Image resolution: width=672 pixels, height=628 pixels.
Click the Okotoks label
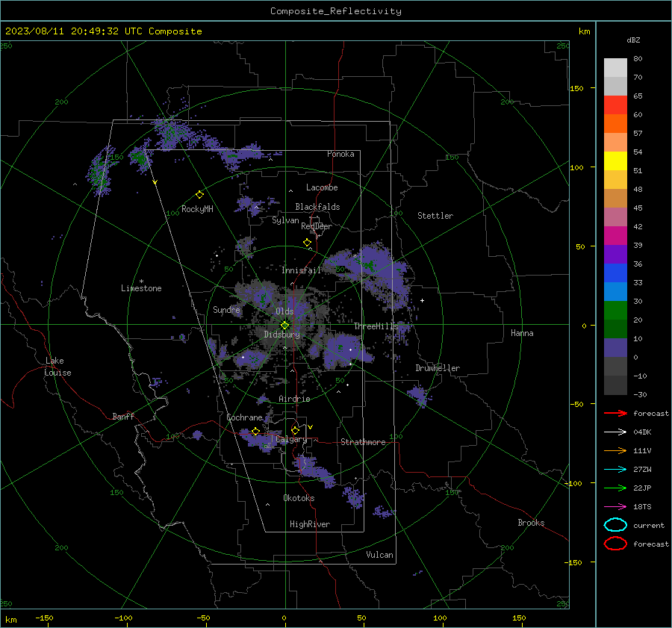(x=299, y=498)
